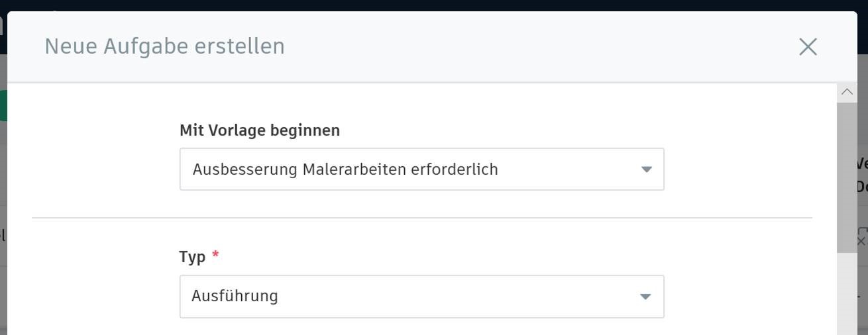Click the arrow of the Typ dropdown
The image size is (868, 335).
[645, 297]
